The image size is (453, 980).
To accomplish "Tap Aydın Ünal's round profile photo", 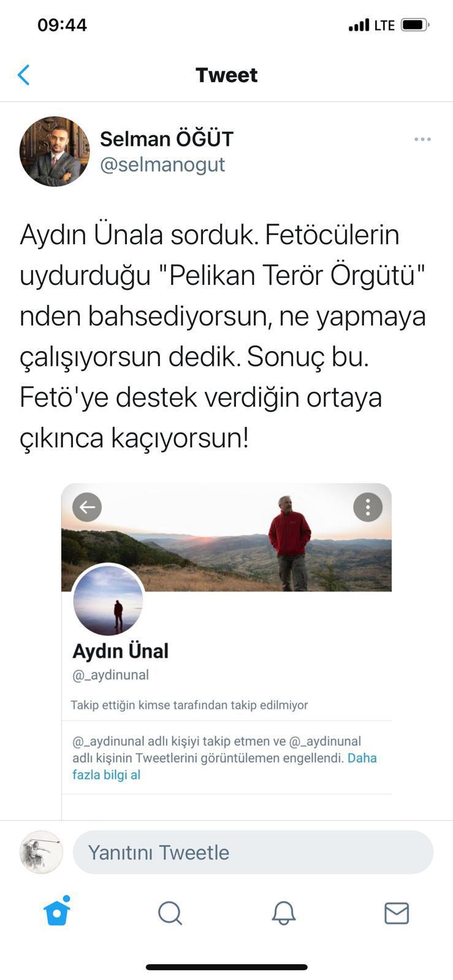I will [108, 600].
